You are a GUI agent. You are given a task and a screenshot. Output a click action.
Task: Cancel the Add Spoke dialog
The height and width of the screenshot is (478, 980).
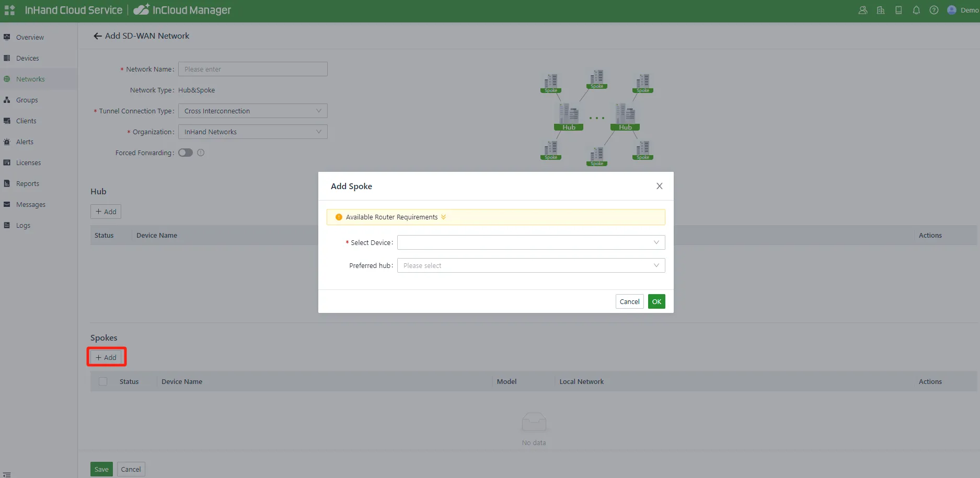pyautogui.click(x=629, y=301)
